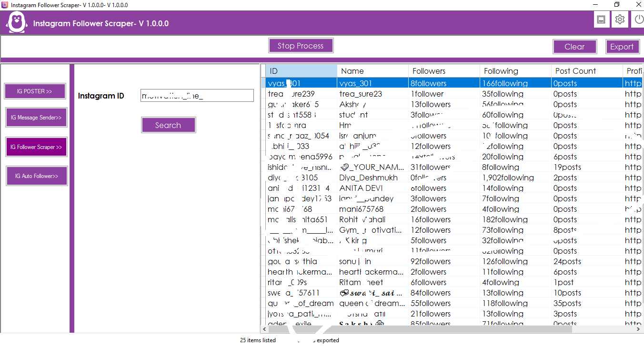Click the 3posts cell

point(587,314)
